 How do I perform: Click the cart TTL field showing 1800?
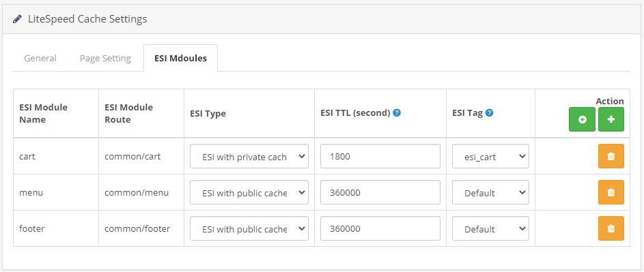coord(380,156)
